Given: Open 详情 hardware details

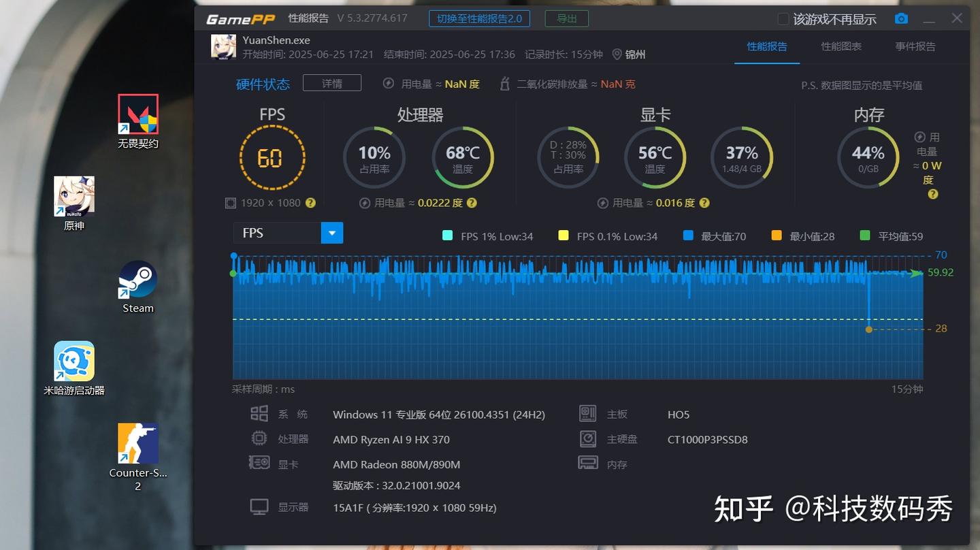Looking at the screenshot, I should tap(331, 82).
